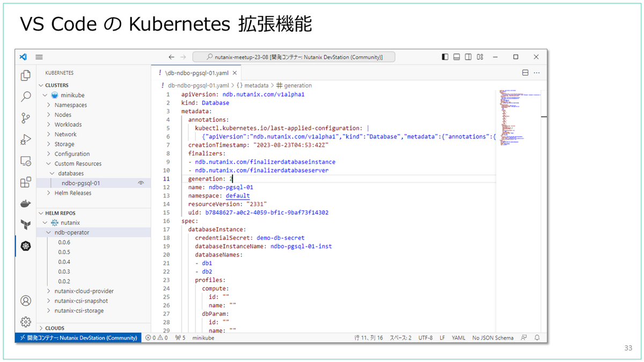Change YAML language mode in status bar

click(459, 338)
